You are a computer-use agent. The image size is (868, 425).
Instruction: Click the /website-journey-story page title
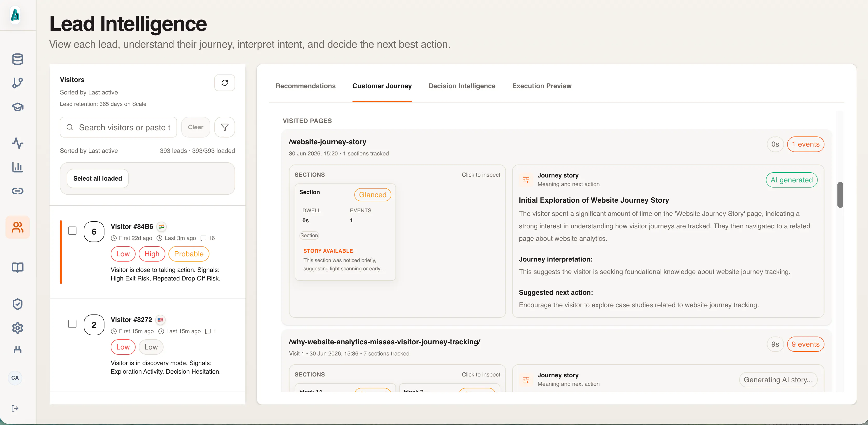pyautogui.click(x=328, y=142)
